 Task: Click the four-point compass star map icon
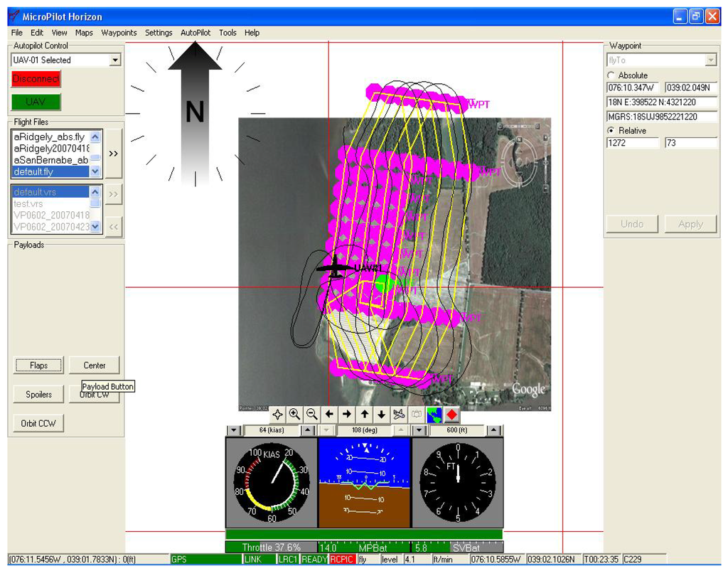pos(277,414)
